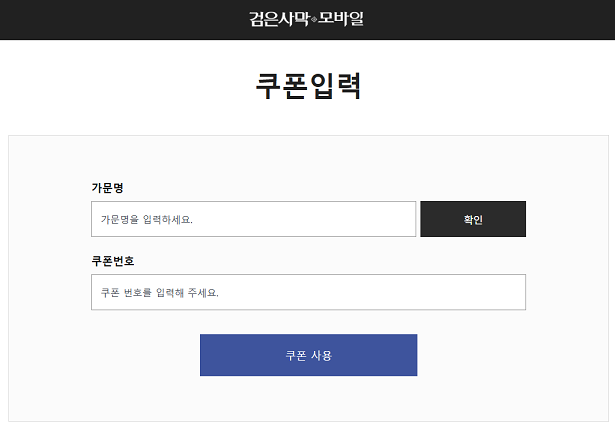The width and height of the screenshot is (615, 426).
Task: Click the 검은사막 모바일 logo
Action: 306,18
